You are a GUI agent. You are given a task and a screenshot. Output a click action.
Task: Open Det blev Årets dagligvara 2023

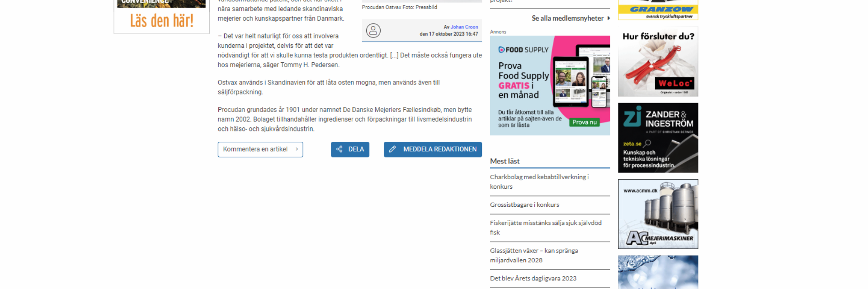(533, 278)
